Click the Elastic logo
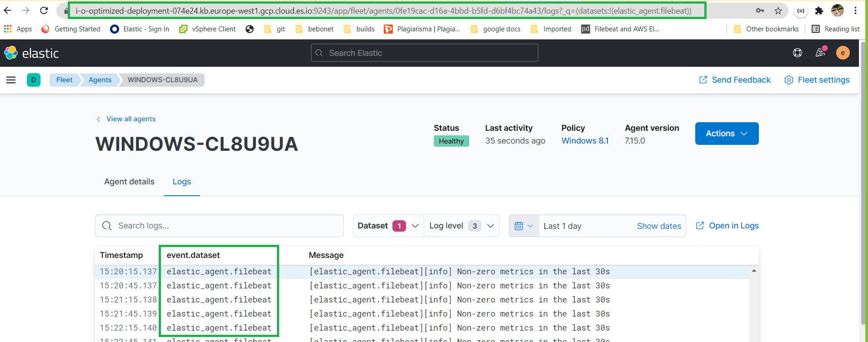Viewport: 868px width, 342px height. [x=32, y=53]
